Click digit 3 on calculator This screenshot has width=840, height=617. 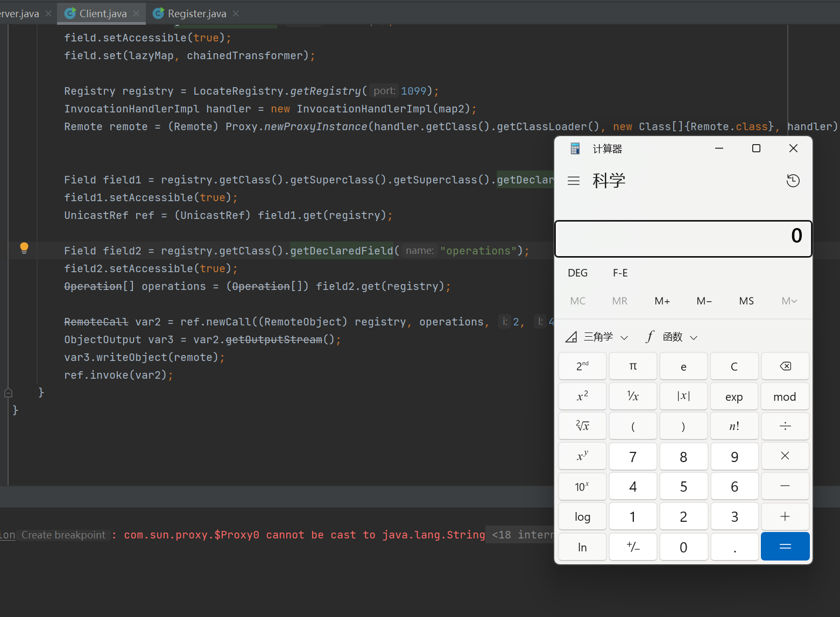(734, 517)
